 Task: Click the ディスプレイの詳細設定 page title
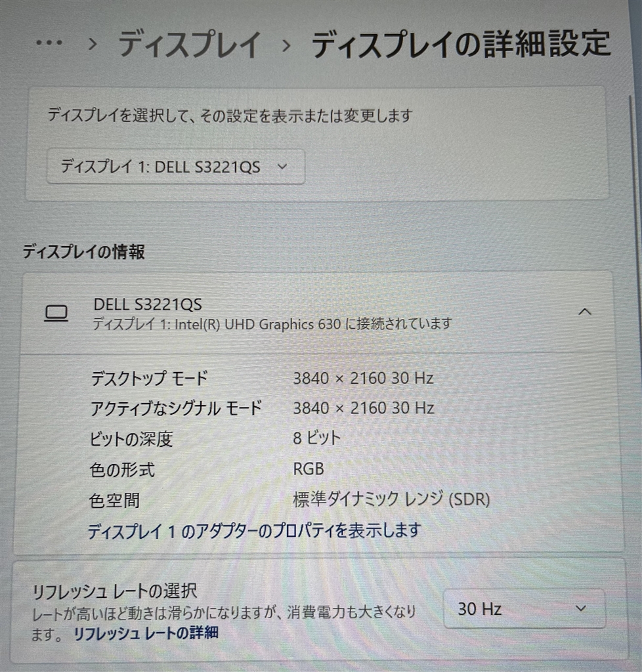point(461,44)
